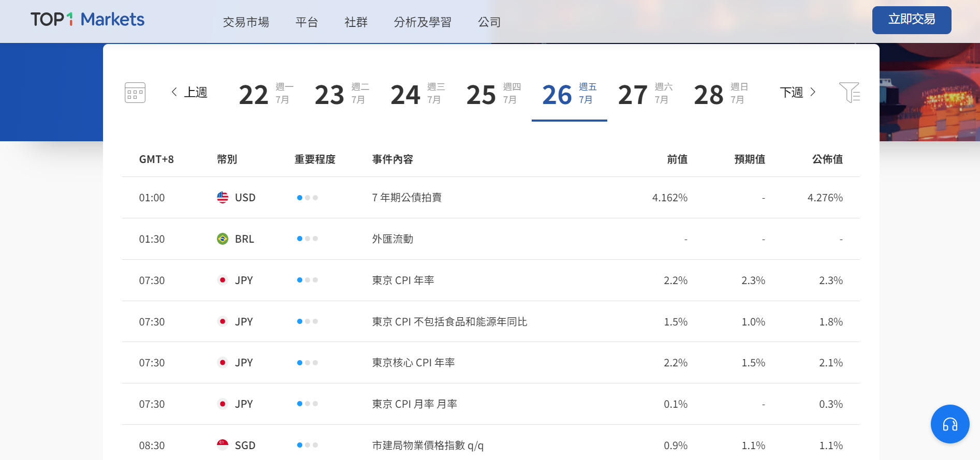Click importance dots in 7 年期公債拍賣 row
This screenshot has height=460, width=980.
pos(308,198)
